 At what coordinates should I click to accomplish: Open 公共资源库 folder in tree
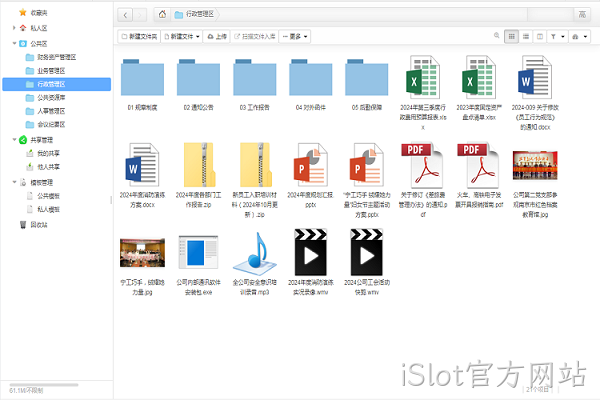[46, 98]
